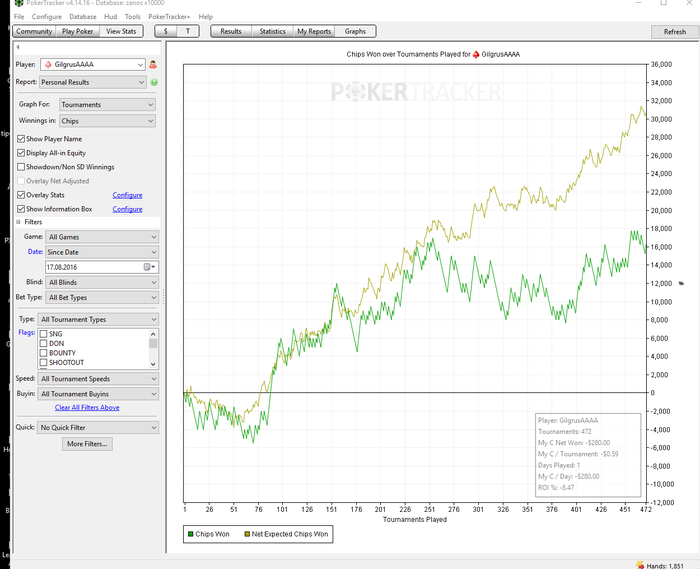The height and width of the screenshot is (569, 700).
Task: Uncheck Show Player Name
Action: tap(22, 139)
